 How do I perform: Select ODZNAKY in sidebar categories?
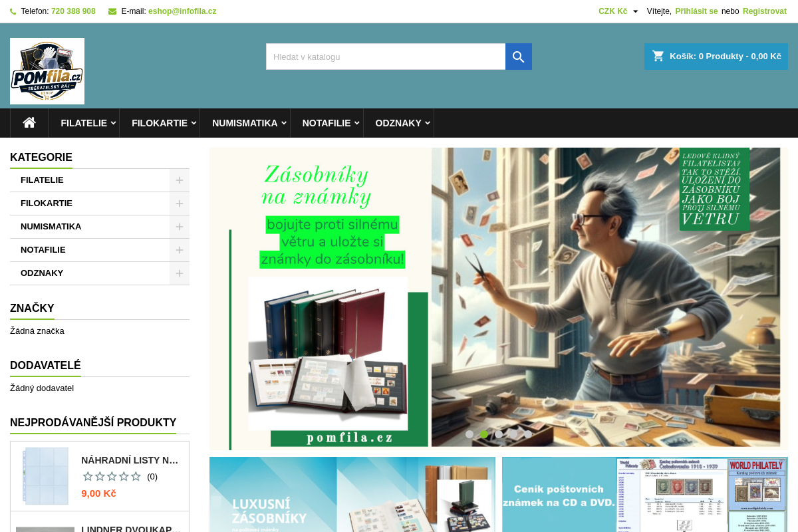[42, 273]
